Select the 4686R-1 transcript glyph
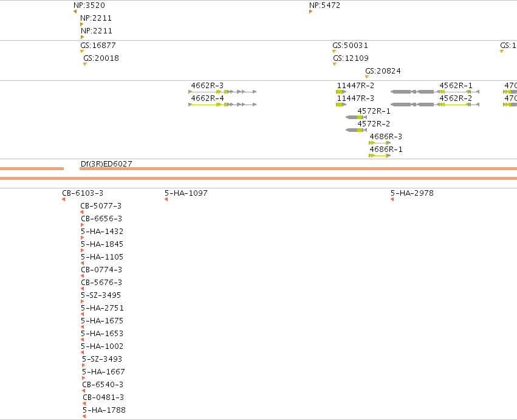 380,156
